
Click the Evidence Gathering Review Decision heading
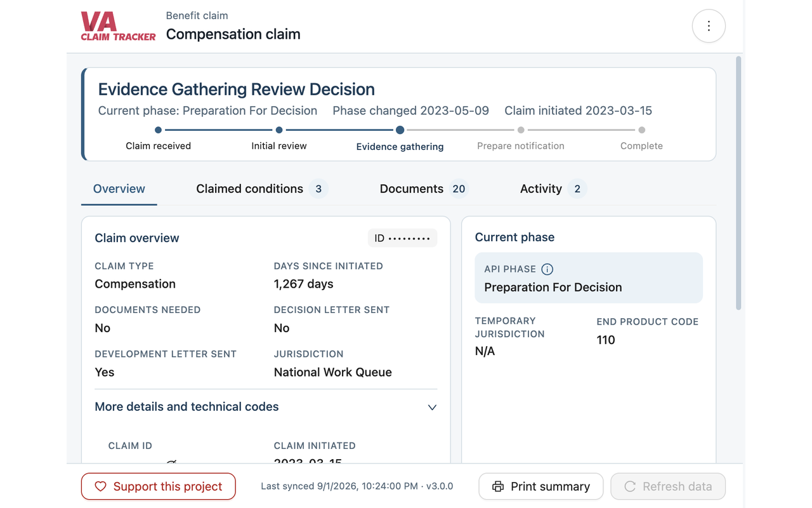(x=237, y=90)
